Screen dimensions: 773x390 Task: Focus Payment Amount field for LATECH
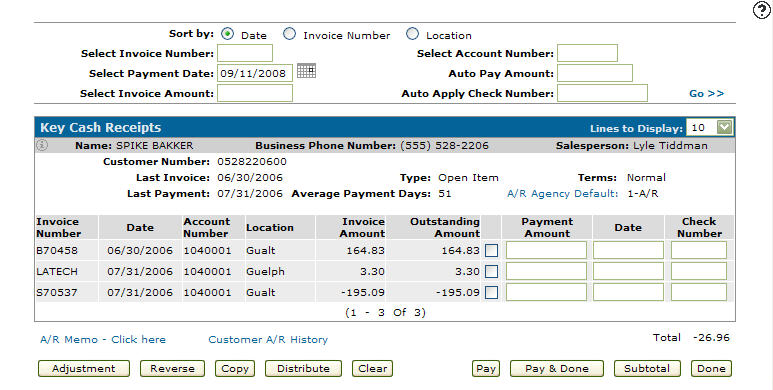point(546,271)
